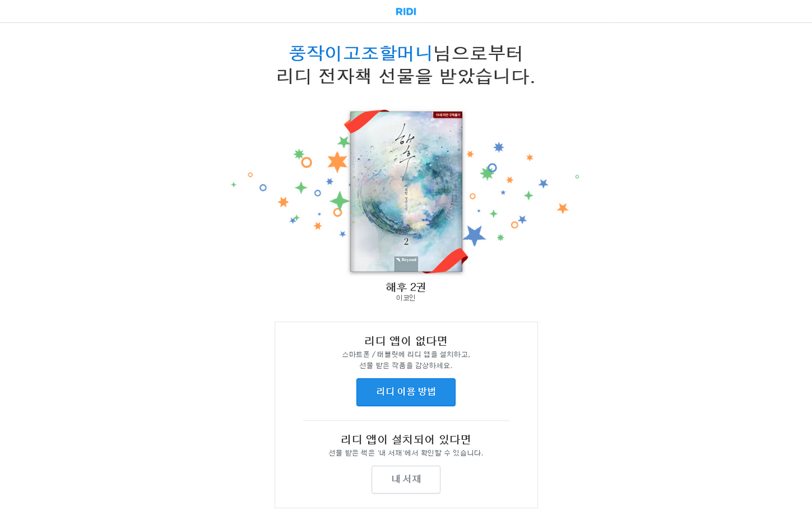Screen dimensions: 812x511
Task: Click the large blue star right of the book
Action: pos(474,236)
